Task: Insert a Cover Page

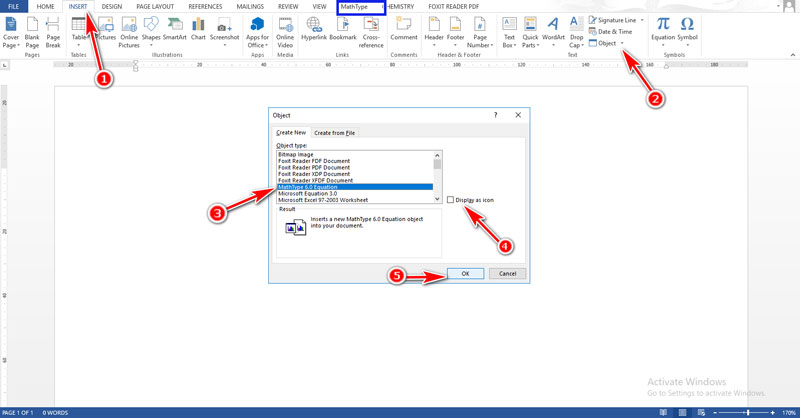Action: click(x=11, y=32)
